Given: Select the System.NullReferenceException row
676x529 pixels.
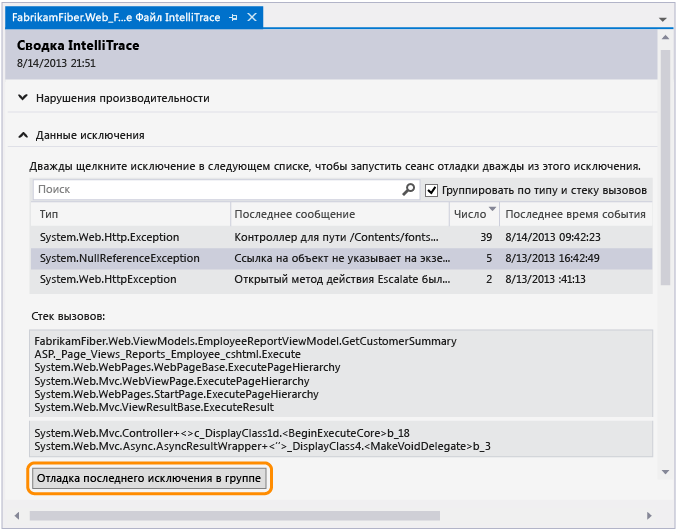Looking at the screenshot, I should pos(341,258).
